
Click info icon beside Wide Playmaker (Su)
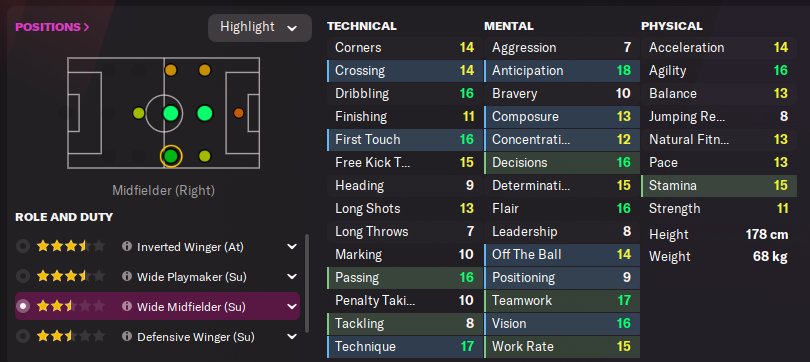(127, 276)
